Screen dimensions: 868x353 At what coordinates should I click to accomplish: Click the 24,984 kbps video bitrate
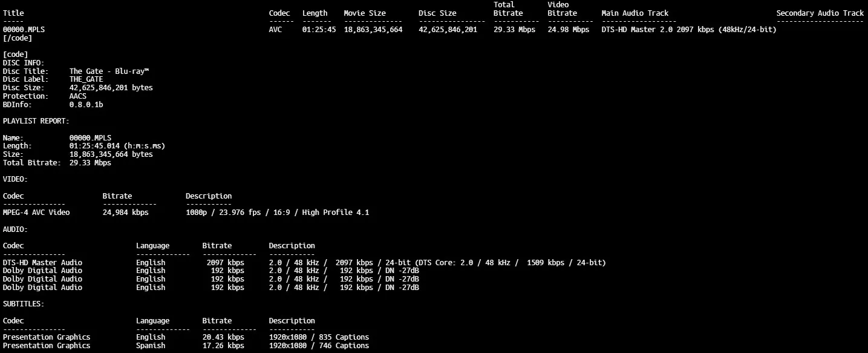point(125,213)
